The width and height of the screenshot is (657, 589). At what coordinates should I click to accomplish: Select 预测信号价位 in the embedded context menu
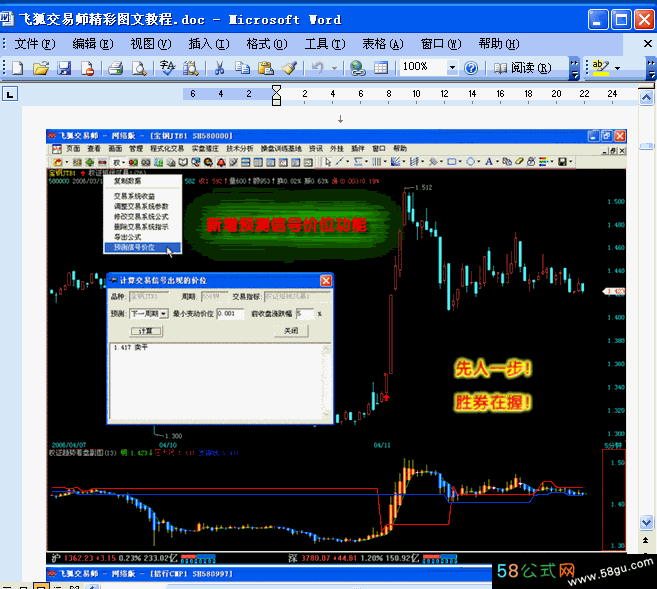pos(142,248)
